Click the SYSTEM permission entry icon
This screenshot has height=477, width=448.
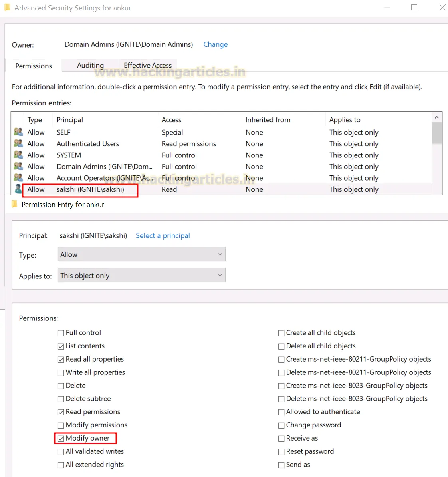click(x=18, y=155)
